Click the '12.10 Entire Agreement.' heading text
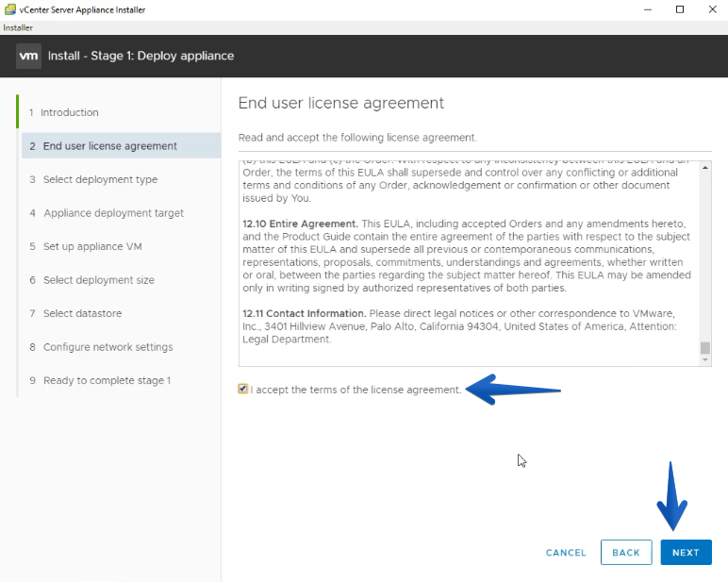The image size is (728, 582). coord(300,224)
